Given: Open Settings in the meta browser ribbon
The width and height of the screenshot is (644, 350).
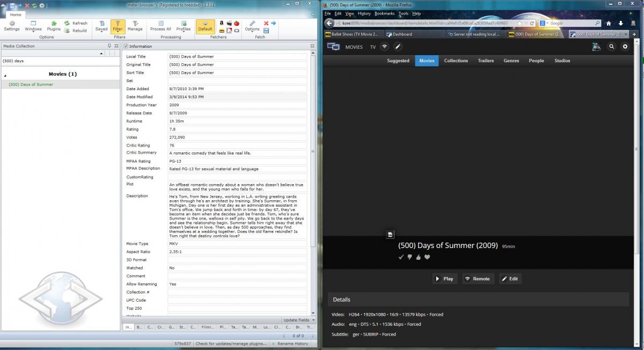Looking at the screenshot, I should coord(12,26).
